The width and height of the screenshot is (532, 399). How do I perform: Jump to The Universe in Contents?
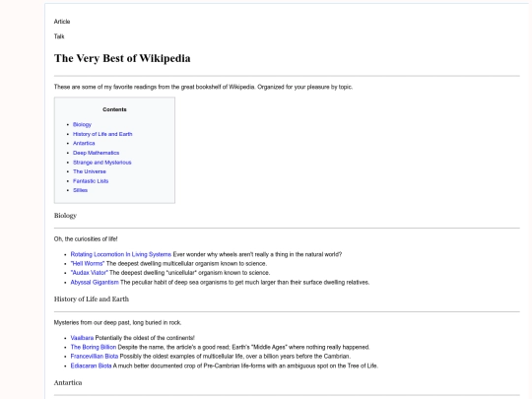90,171
